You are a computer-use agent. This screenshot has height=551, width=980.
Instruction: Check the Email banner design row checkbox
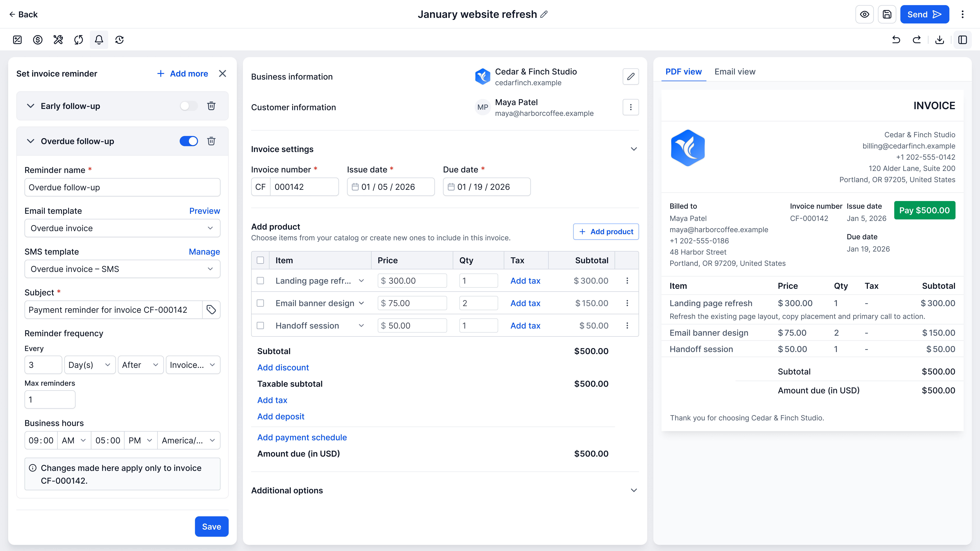[x=260, y=303]
